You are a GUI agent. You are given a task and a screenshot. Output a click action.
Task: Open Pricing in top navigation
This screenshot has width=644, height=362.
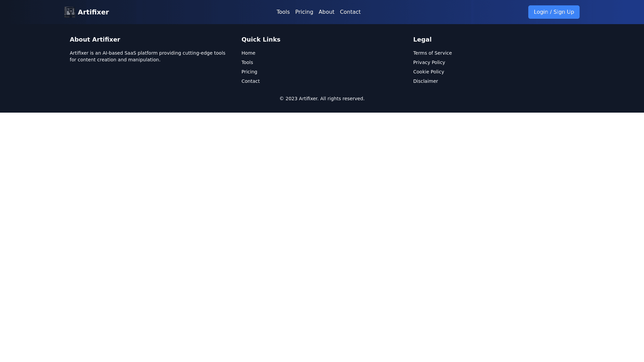coord(304,12)
